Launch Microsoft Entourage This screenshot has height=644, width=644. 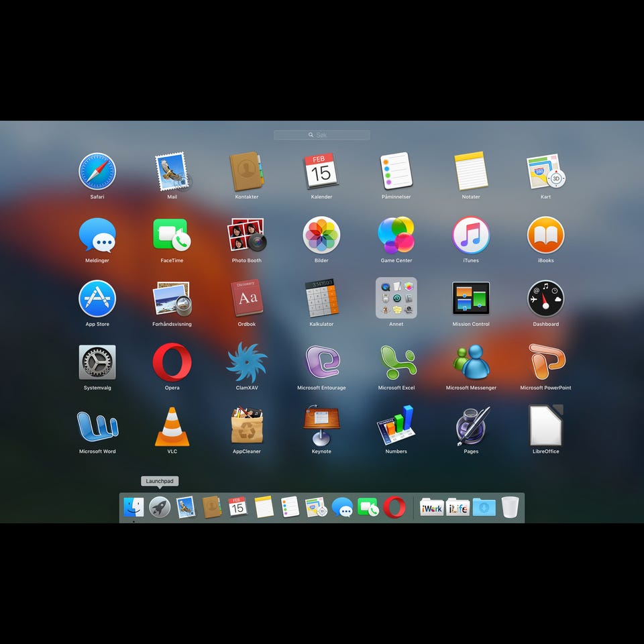[323, 362]
